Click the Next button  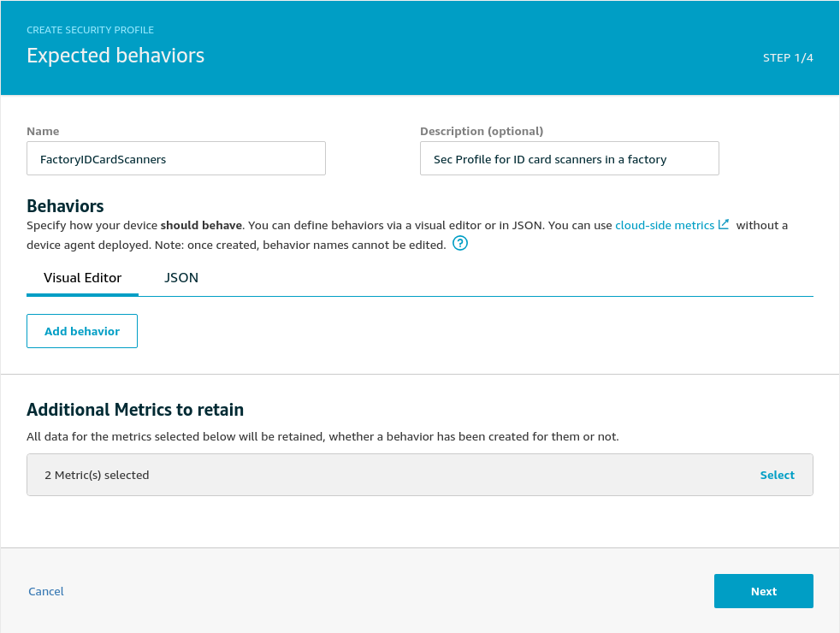[763, 591]
